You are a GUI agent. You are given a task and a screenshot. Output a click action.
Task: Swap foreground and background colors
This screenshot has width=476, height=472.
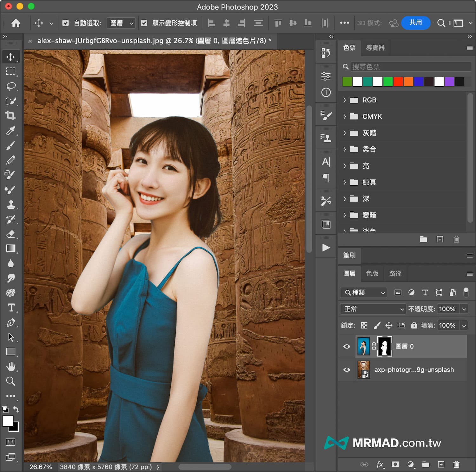tap(16, 409)
